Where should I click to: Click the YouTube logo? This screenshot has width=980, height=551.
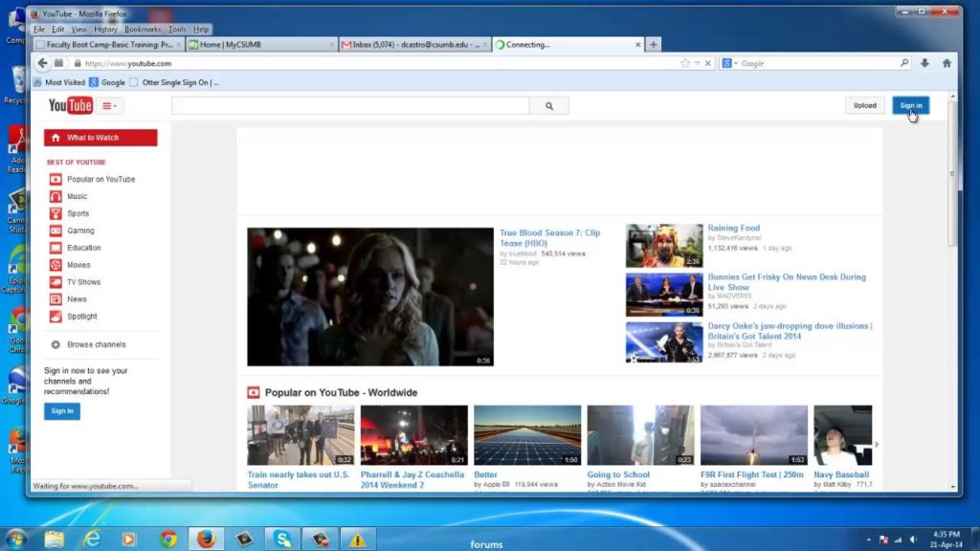[71, 105]
